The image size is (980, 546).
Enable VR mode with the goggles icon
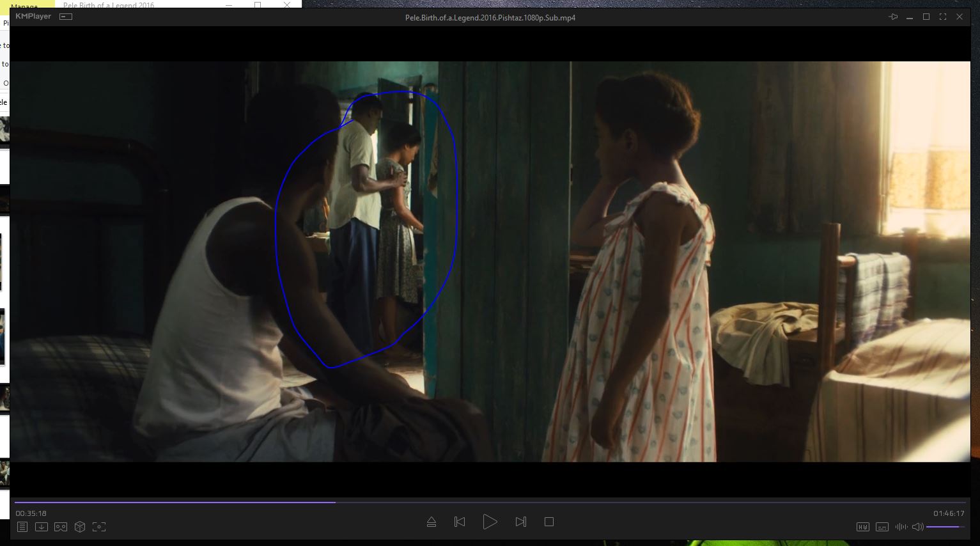[x=61, y=527]
